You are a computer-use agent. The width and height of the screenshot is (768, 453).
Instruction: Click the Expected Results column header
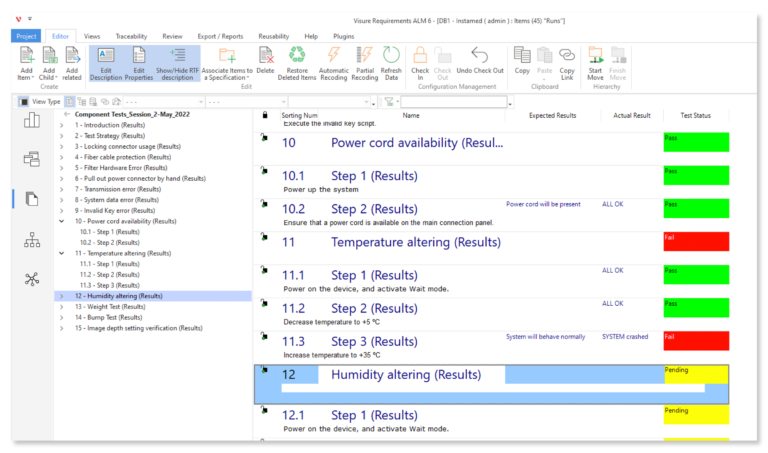(552, 116)
